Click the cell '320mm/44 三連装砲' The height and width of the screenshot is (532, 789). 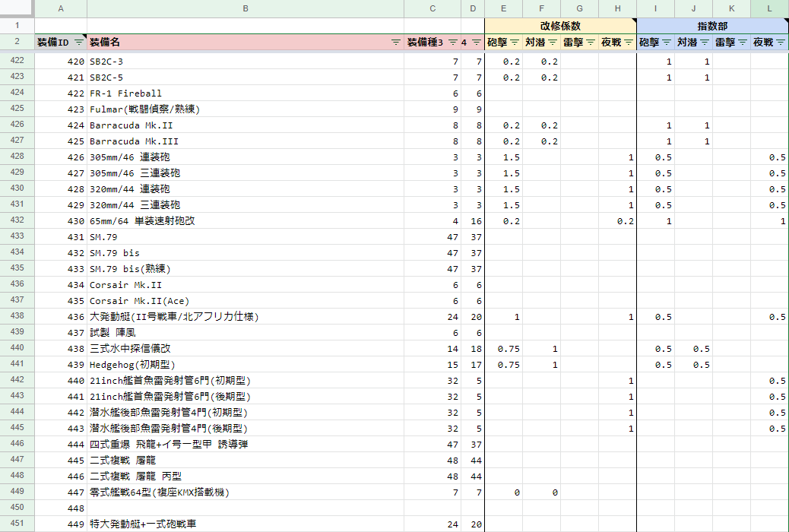(246, 205)
